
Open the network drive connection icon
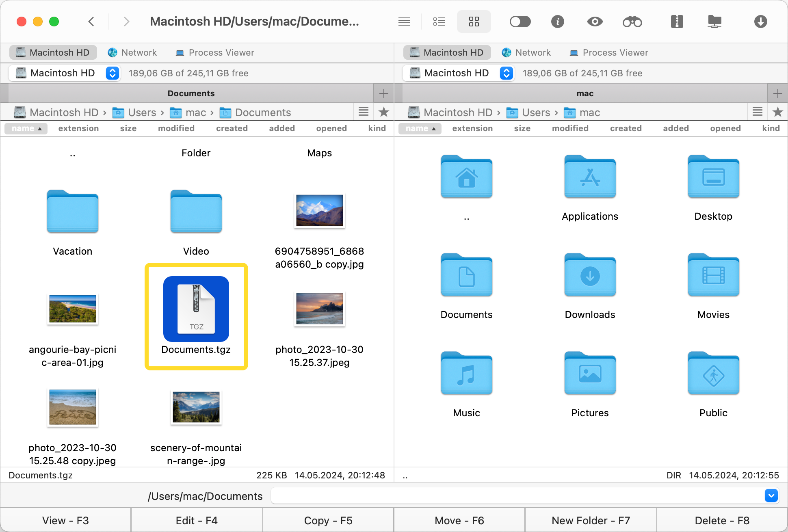point(714,22)
